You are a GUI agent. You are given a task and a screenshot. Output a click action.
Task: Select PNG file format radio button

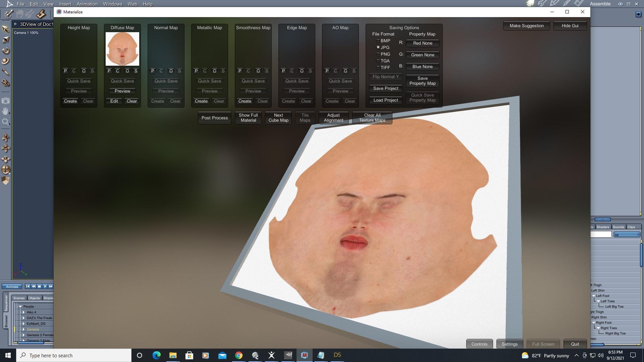(x=378, y=54)
